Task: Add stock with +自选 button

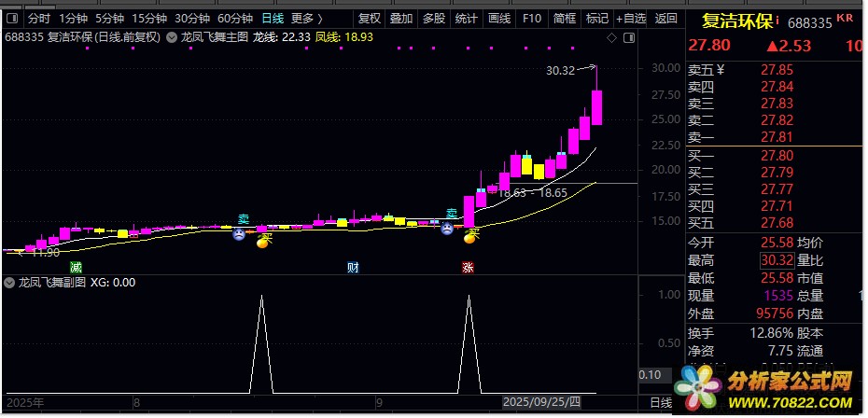Action: [631, 19]
